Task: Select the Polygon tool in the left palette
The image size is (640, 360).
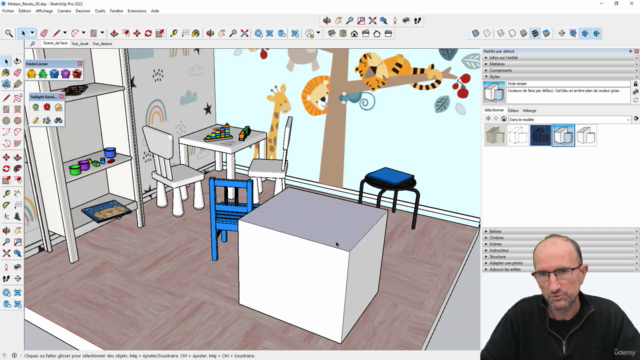Action: [18, 121]
